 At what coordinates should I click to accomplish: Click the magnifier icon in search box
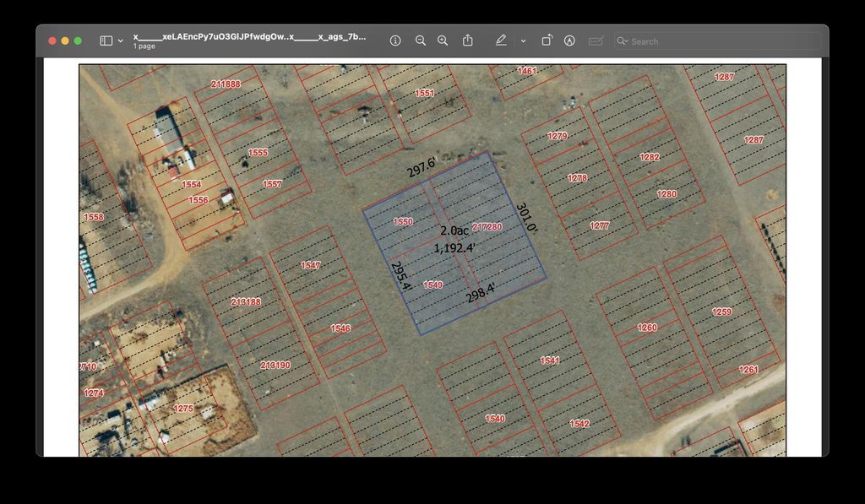(623, 41)
